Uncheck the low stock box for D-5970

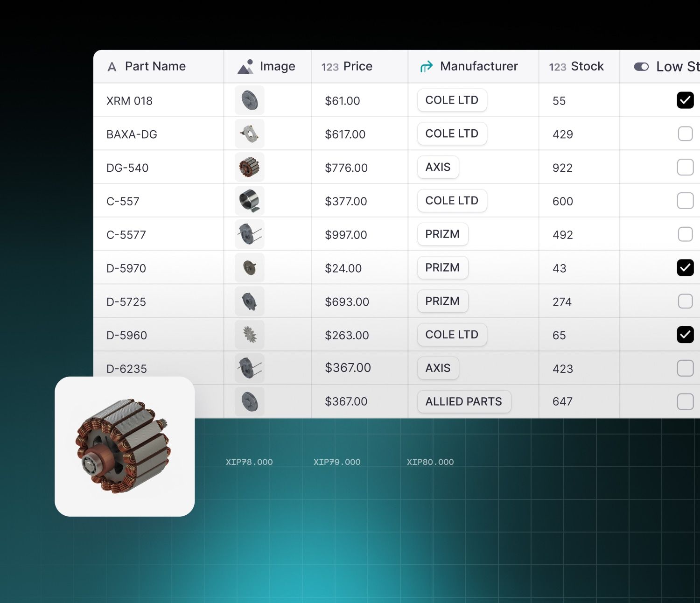click(x=685, y=268)
